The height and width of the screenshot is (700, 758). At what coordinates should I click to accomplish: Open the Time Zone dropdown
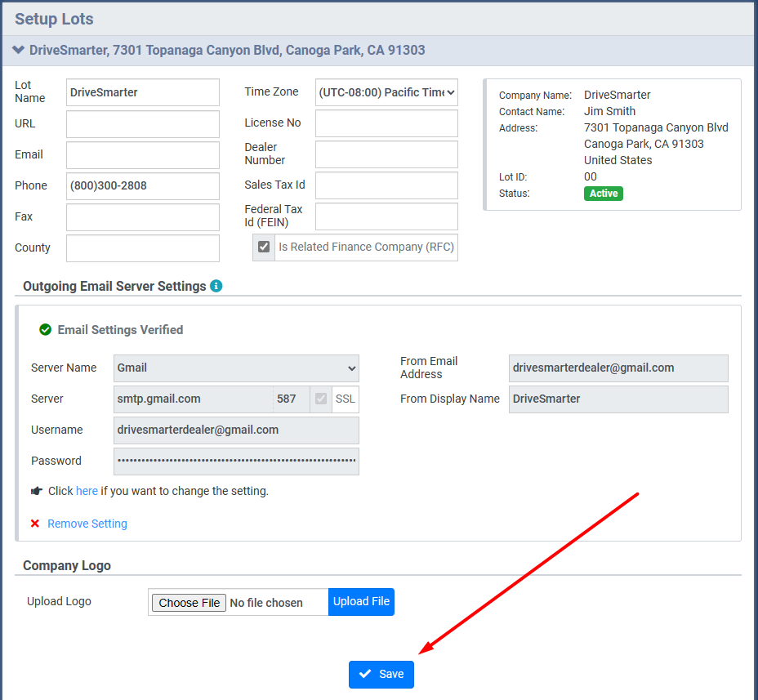(386, 92)
